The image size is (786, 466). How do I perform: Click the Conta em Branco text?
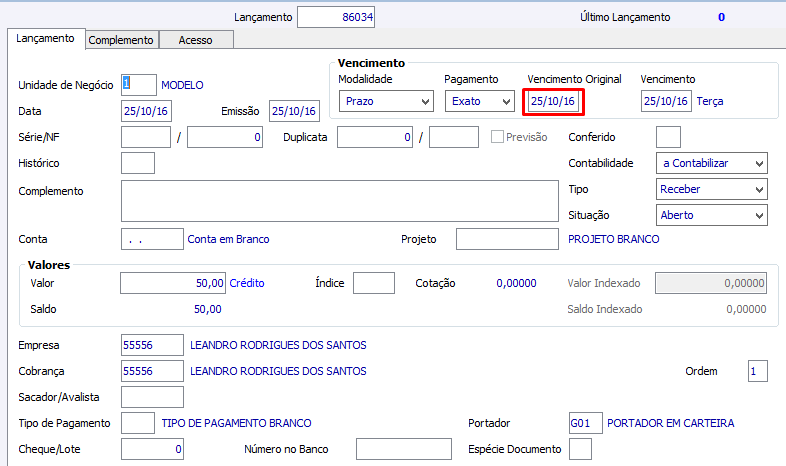tap(229, 240)
